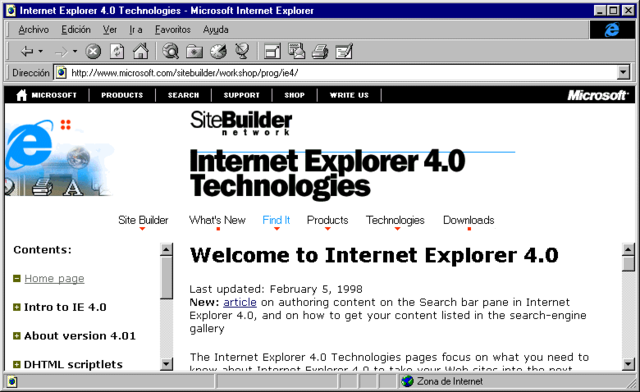640x392 pixels.
Task: Click main pane scroll down arrow
Action: (x=628, y=364)
